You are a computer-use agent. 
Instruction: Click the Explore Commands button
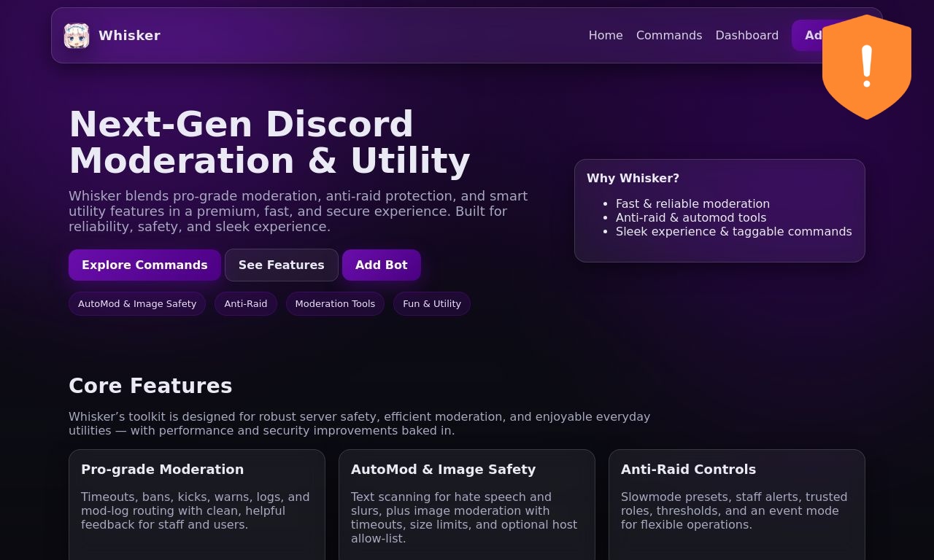(144, 265)
